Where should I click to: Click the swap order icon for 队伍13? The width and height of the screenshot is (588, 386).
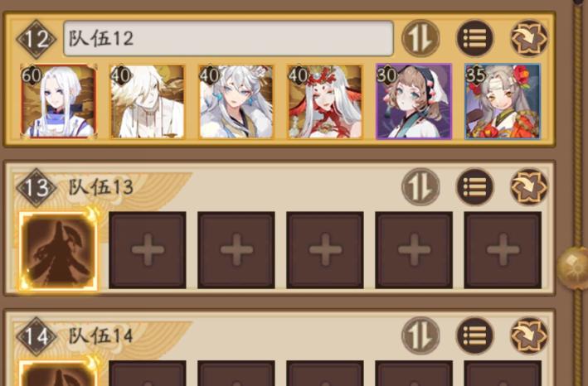tap(420, 186)
